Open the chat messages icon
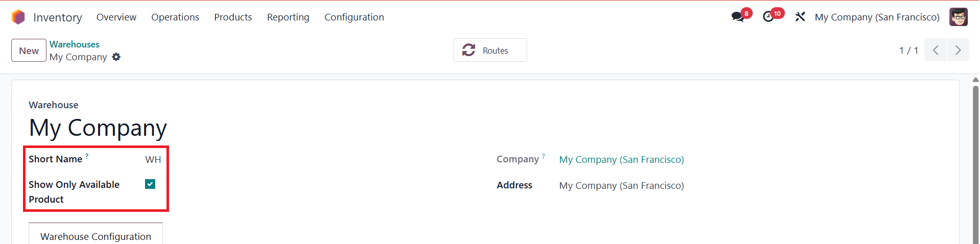 [737, 17]
